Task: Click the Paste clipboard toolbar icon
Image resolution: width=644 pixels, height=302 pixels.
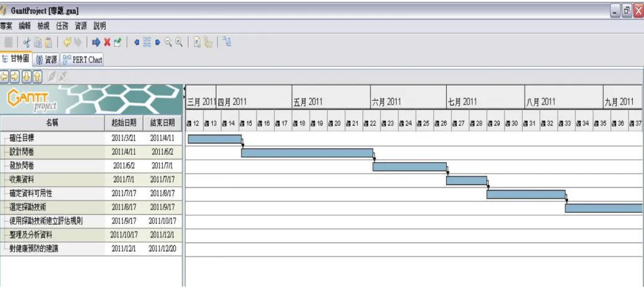Action: [x=48, y=42]
